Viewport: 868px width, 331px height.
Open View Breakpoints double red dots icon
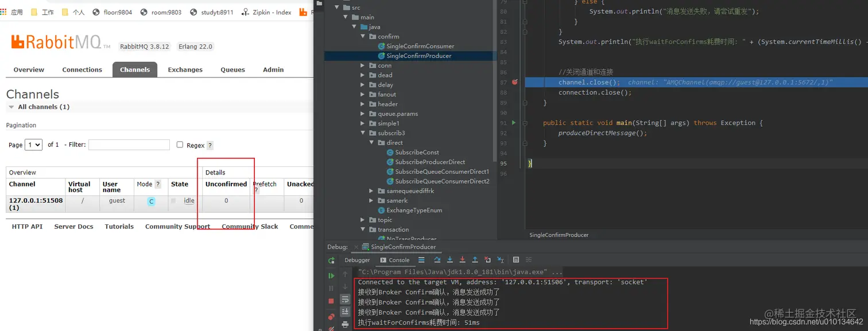coord(331,317)
